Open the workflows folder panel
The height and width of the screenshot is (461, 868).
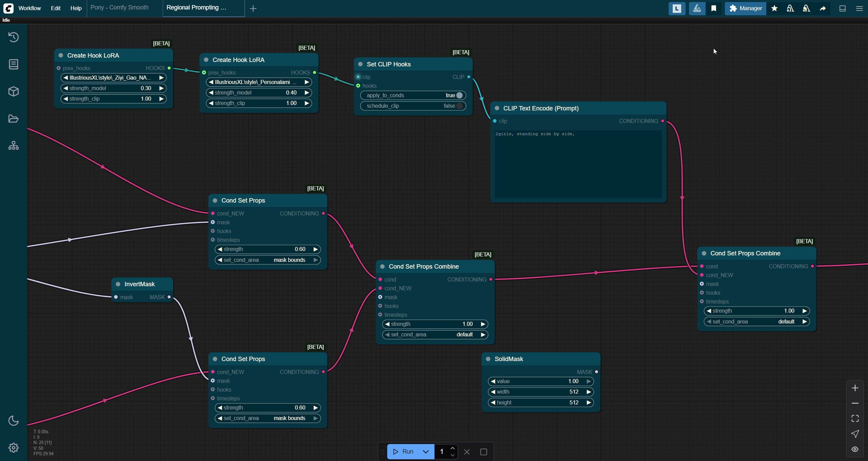(x=14, y=119)
